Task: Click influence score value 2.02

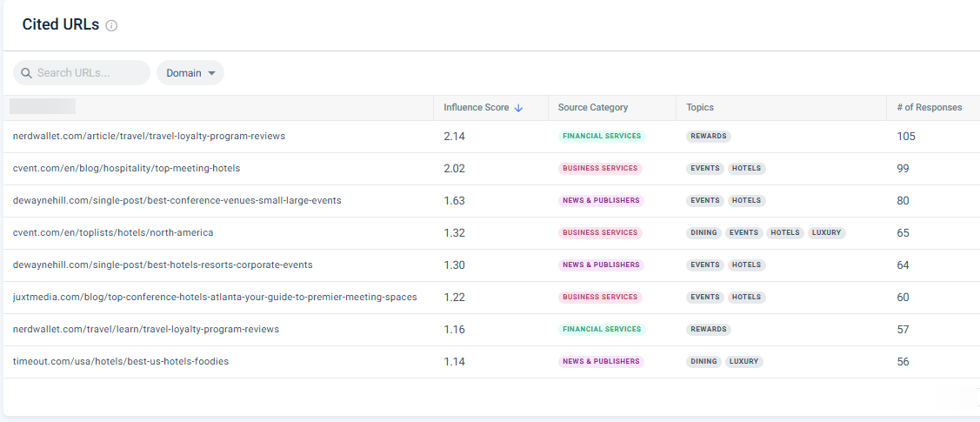Action: (455, 169)
